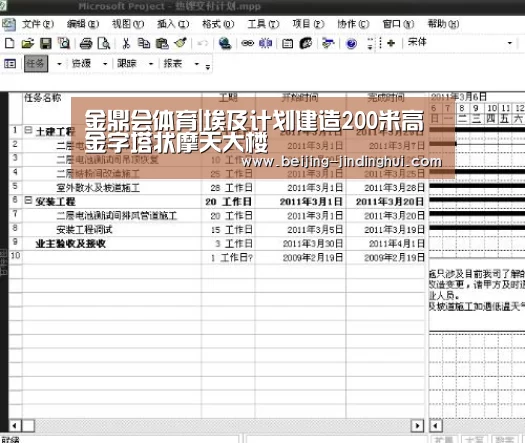Insert hyperlink using the globe icon
Screen dimensions: 525x443
(225, 43)
